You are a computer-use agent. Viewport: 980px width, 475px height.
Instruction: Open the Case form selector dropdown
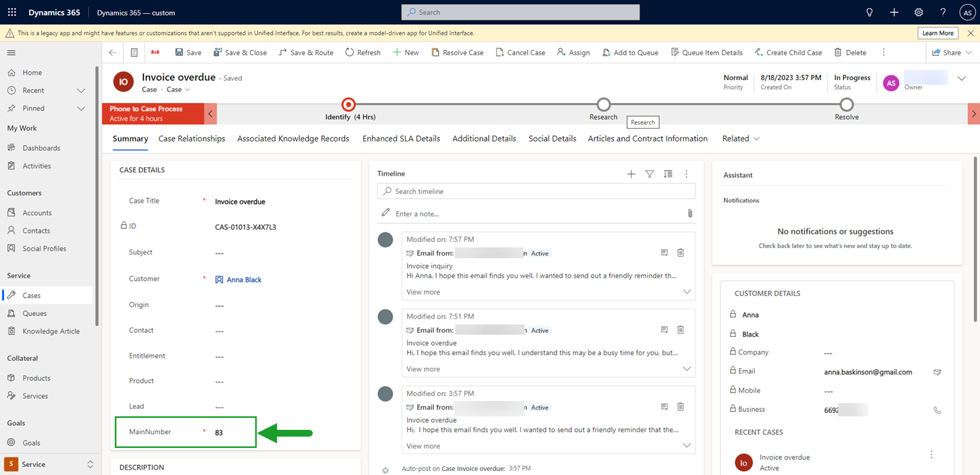(179, 90)
